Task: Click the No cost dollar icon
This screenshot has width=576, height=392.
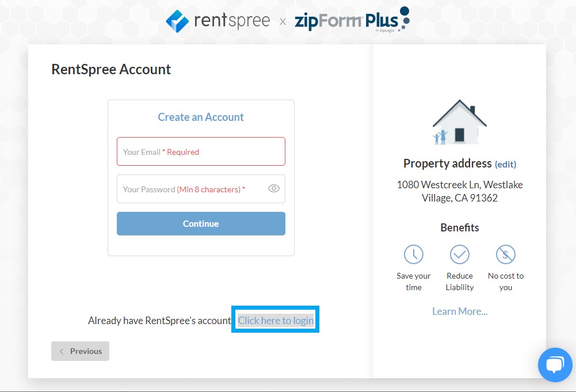Action: (505, 254)
